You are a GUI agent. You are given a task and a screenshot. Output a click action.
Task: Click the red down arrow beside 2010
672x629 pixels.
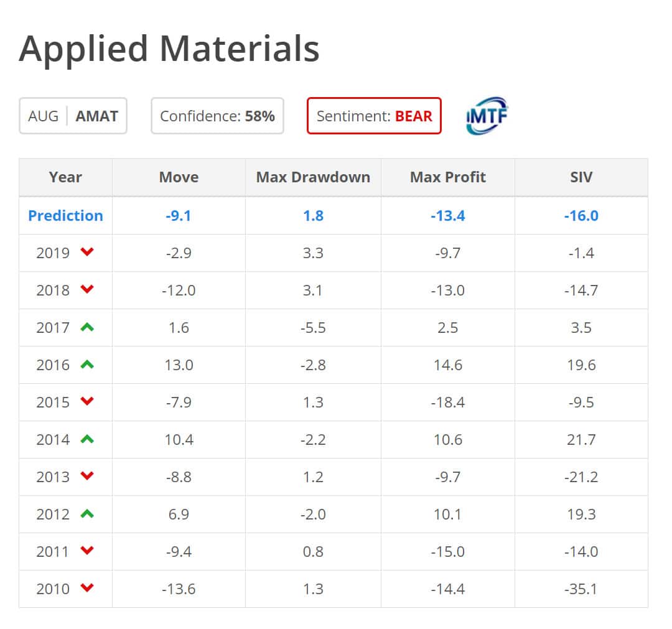tap(87, 588)
